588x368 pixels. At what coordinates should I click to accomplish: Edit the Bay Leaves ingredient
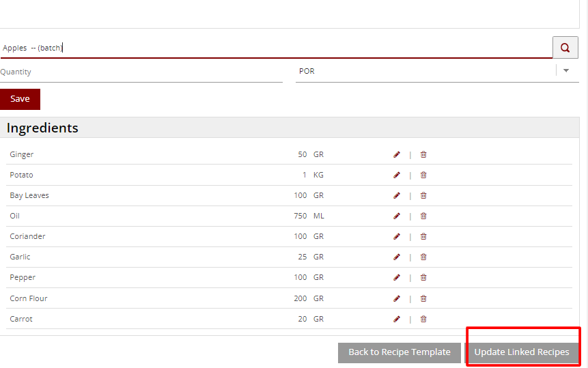point(397,195)
